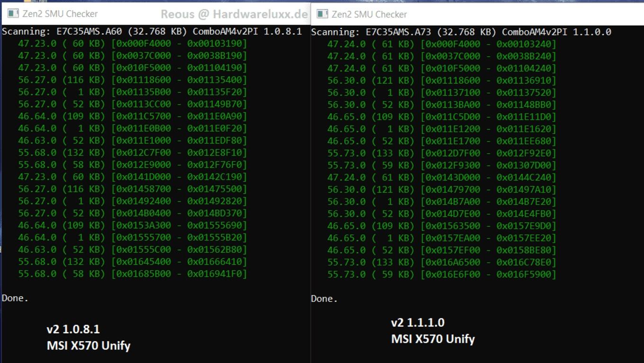Select the row starting 0x016A6500
The height and width of the screenshot is (363, 644).
pyautogui.click(x=442, y=262)
